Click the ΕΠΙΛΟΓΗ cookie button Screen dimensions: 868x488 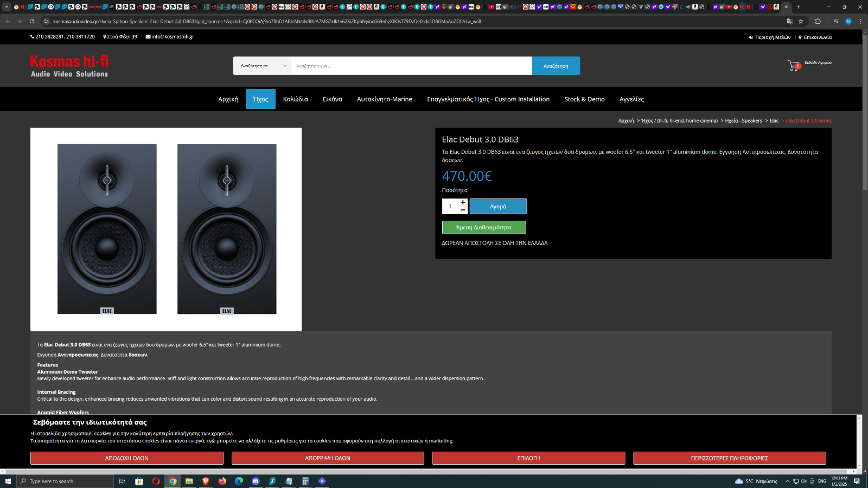pos(528,458)
